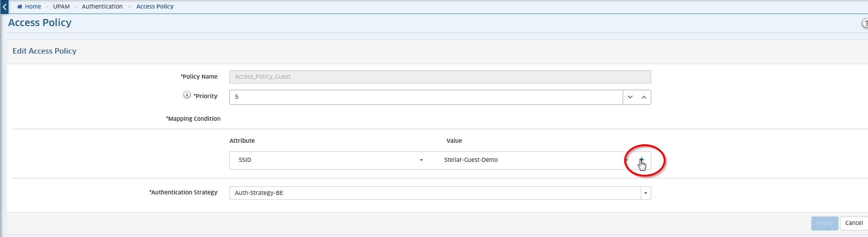Add a new mapping condition with plus icon
Image resolution: width=868 pixels, height=237 pixels.
pos(641,160)
